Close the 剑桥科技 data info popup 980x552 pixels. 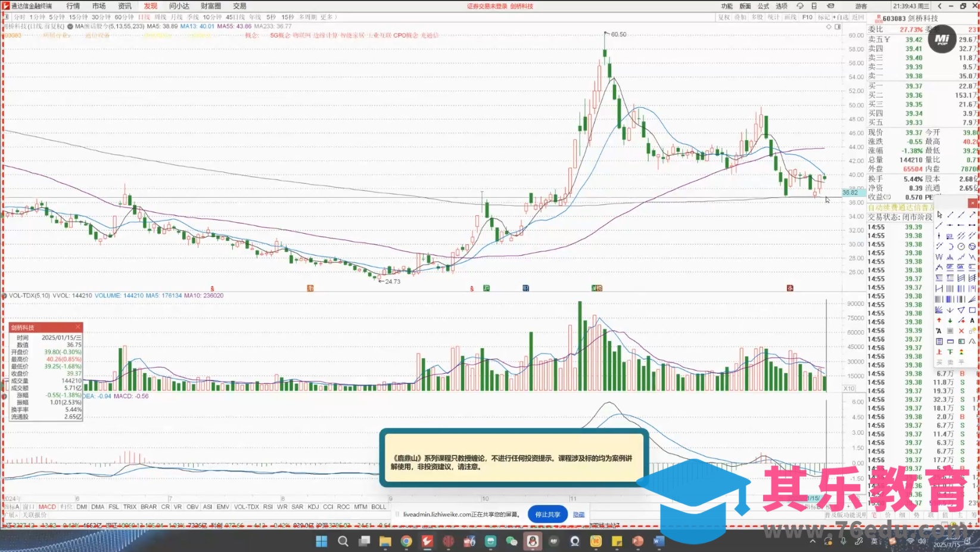tap(77, 327)
